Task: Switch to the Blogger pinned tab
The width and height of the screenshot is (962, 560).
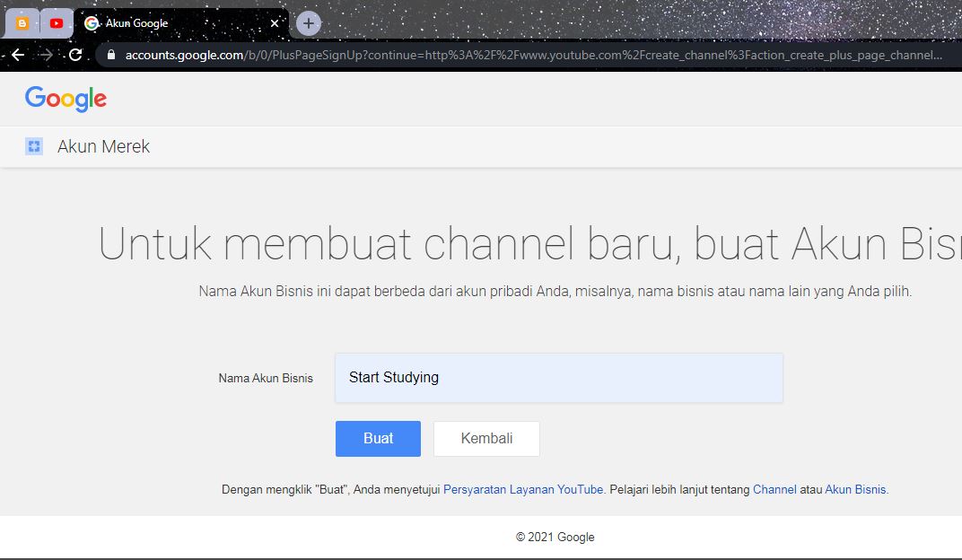Action: tap(22, 23)
